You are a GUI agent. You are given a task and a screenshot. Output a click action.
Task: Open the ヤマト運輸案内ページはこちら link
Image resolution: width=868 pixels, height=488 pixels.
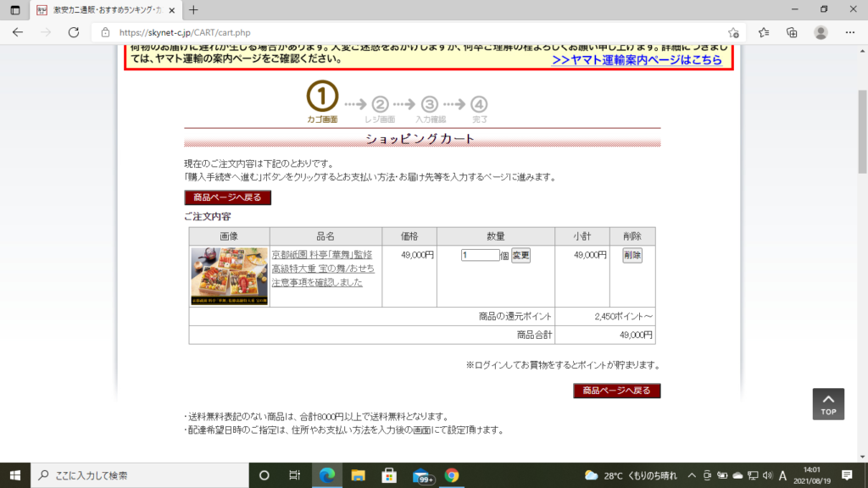coord(637,60)
